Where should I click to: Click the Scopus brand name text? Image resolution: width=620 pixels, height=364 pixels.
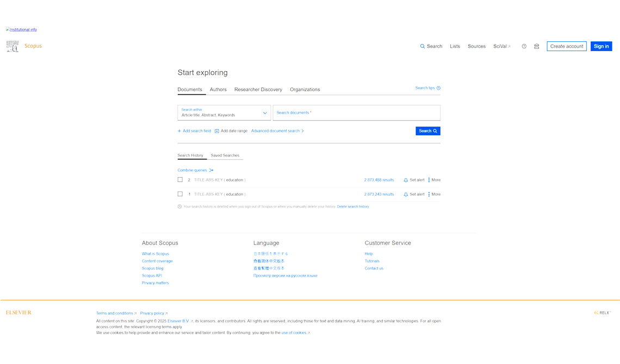pos(33,46)
